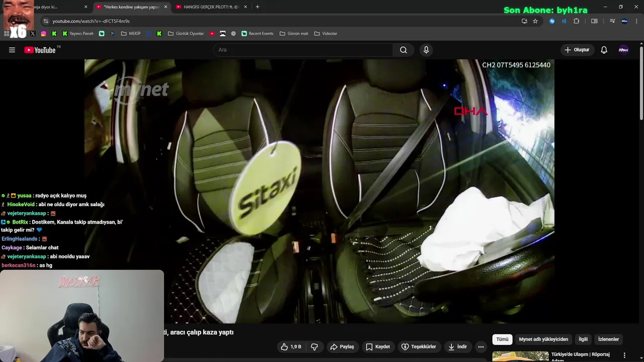
Task: Open the YouTube bookmark icon
Action: [212, 34]
